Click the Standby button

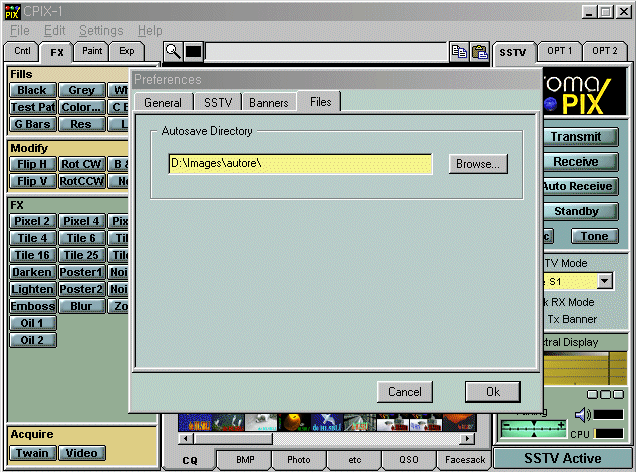[x=581, y=211]
